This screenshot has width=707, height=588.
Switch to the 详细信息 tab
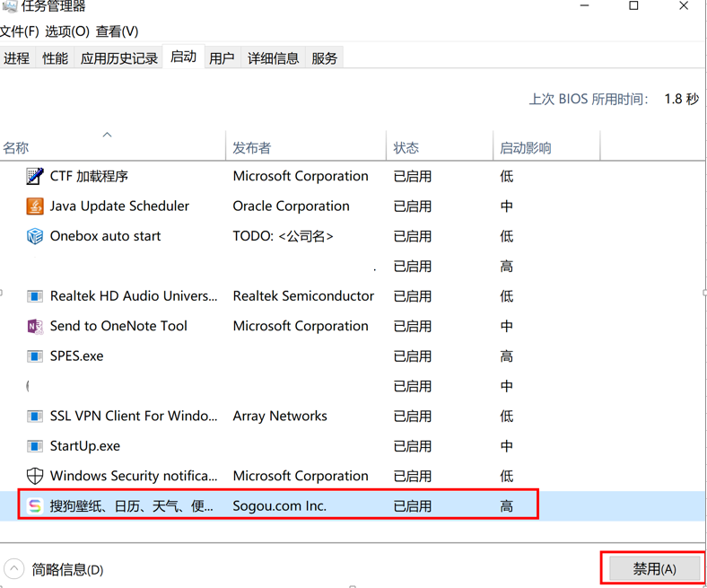(273, 58)
